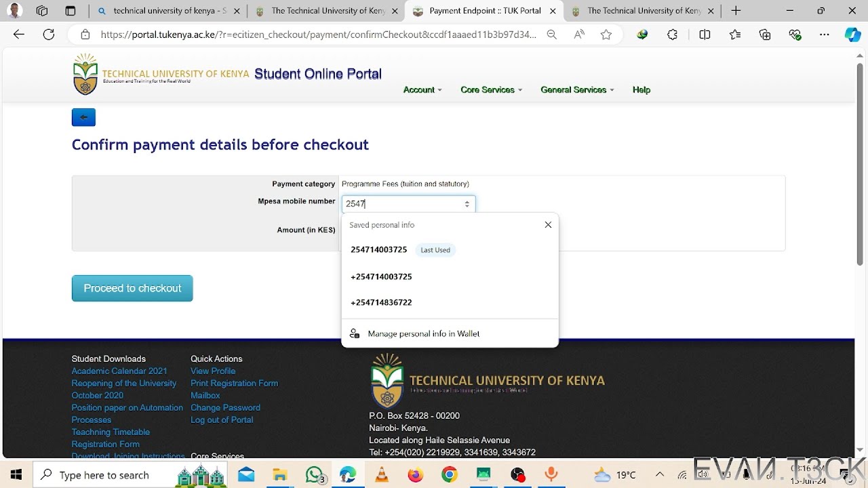Open the Help menu item
Image resolution: width=868 pixels, height=488 pixels.
point(642,89)
